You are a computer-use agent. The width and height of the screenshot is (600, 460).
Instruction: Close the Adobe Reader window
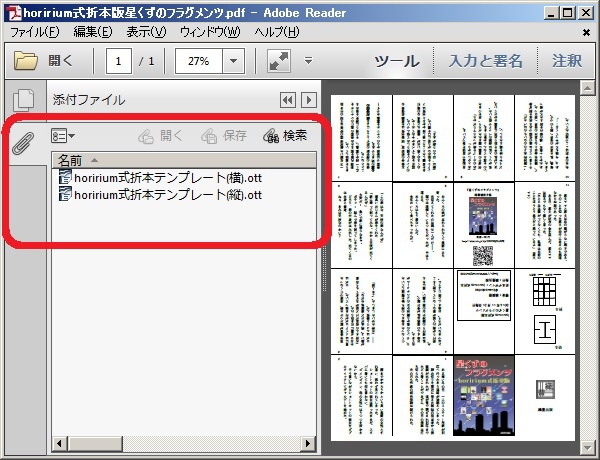pyautogui.click(x=585, y=13)
